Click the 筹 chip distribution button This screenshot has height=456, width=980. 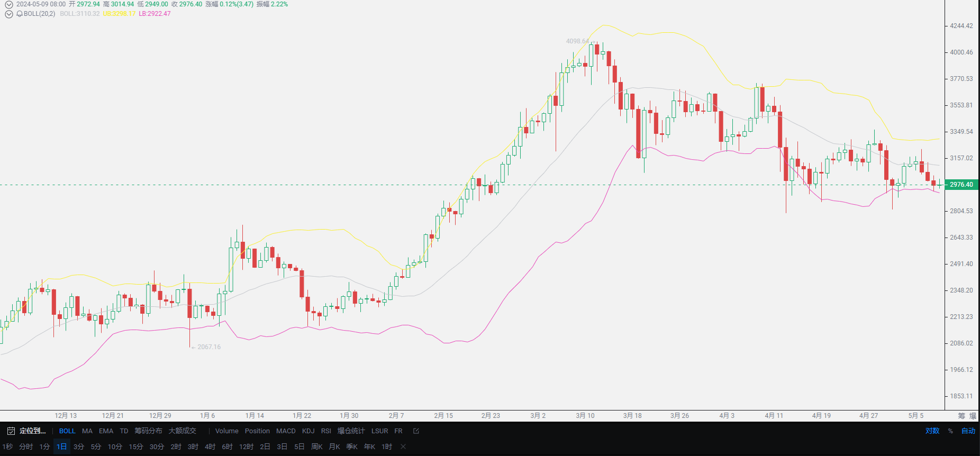[x=961, y=416]
